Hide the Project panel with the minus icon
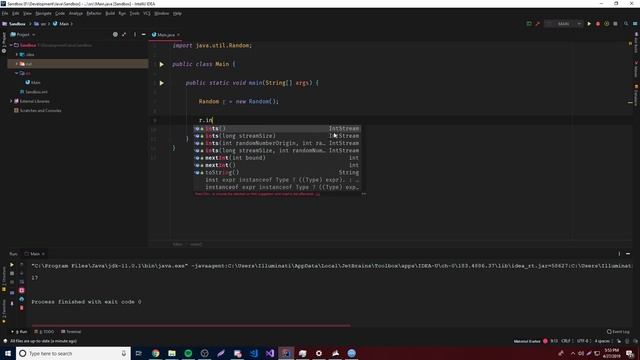The width and height of the screenshot is (640, 360). [144, 35]
